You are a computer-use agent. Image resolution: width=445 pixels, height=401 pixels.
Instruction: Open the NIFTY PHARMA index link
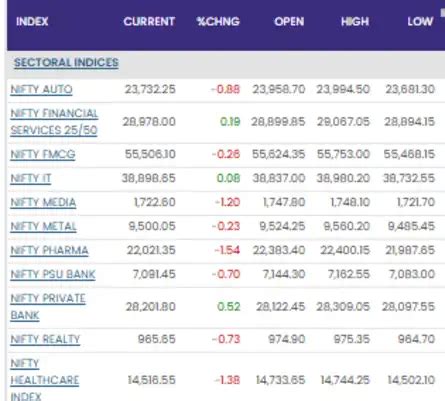[49, 250]
